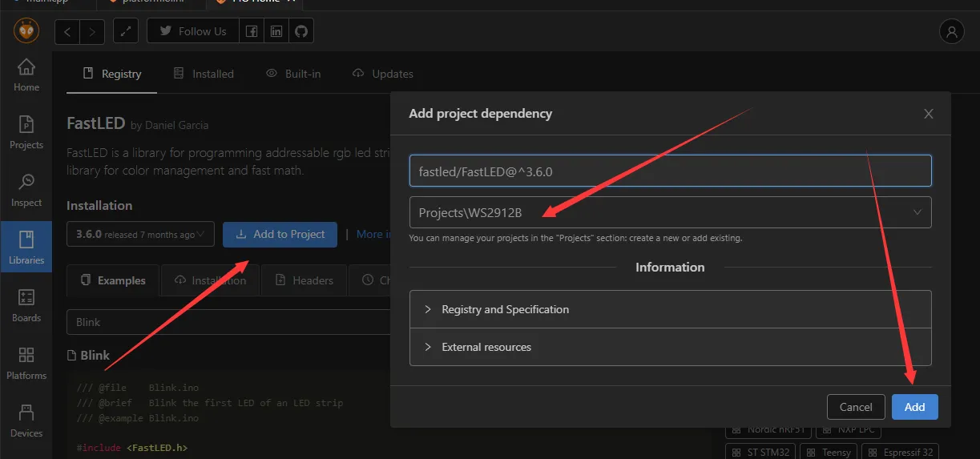Open Inspect in the sidebar
Image resolution: width=980 pixels, height=459 pixels.
pos(26,191)
